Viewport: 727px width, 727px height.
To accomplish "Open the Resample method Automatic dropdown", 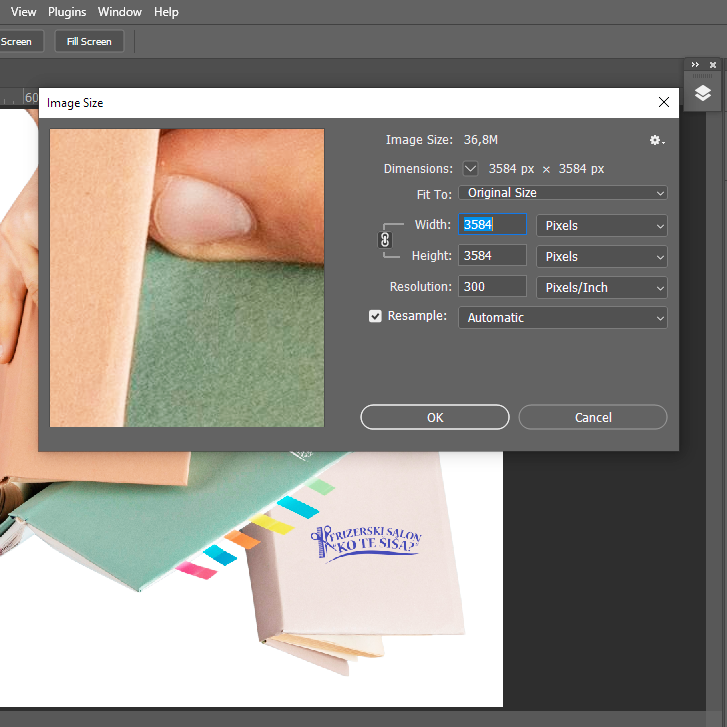I will click(563, 318).
